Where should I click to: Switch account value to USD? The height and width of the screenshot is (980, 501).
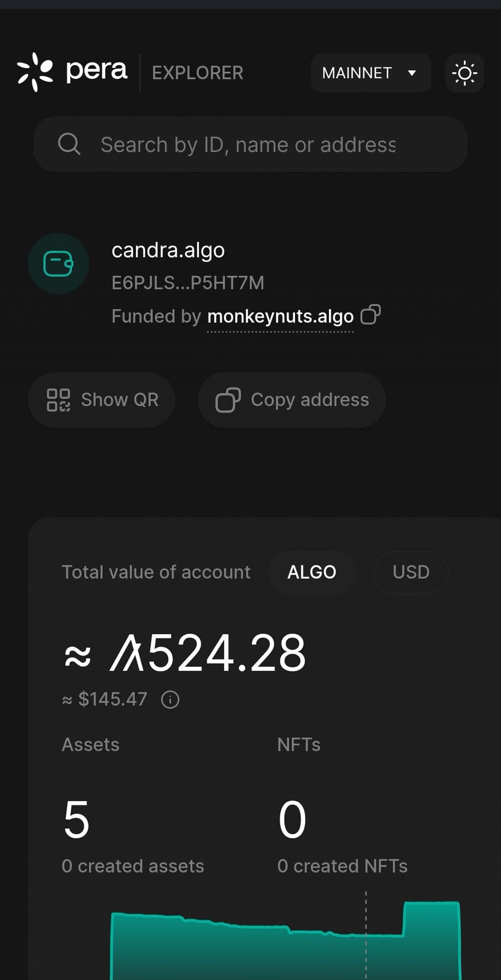(411, 572)
